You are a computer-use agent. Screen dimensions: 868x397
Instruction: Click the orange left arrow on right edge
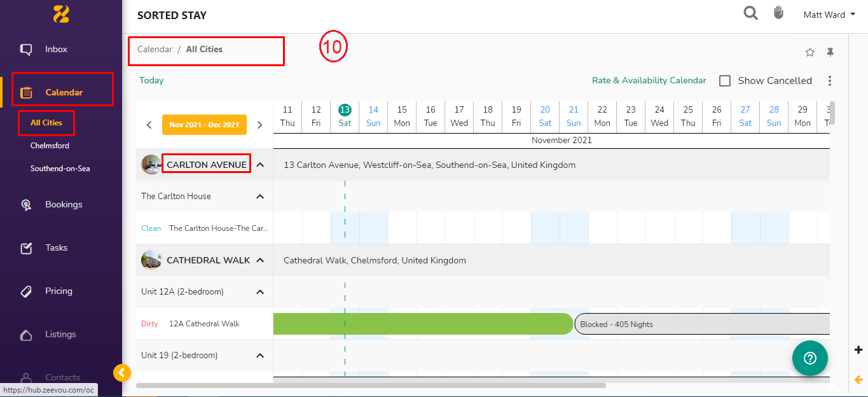click(x=858, y=380)
